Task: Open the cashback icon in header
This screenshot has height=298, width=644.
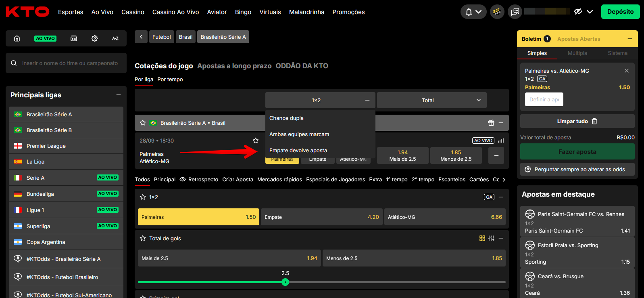Action: click(497, 12)
